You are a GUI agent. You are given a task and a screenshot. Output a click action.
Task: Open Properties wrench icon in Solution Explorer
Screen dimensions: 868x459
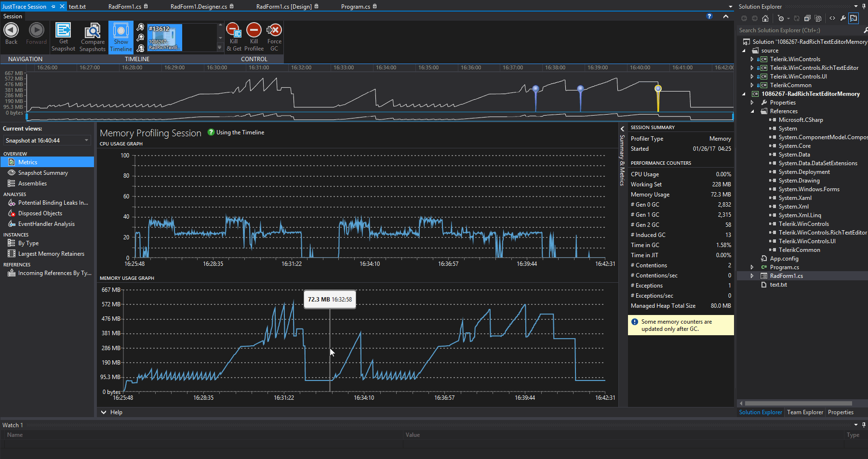tap(843, 18)
